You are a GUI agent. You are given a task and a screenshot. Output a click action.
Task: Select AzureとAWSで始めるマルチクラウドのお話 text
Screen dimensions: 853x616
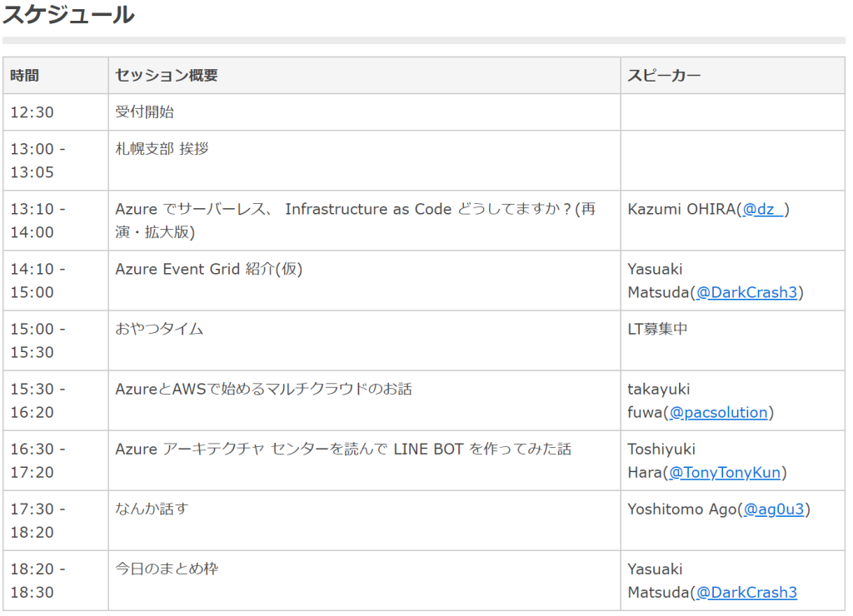pyautogui.click(x=264, y=390)
